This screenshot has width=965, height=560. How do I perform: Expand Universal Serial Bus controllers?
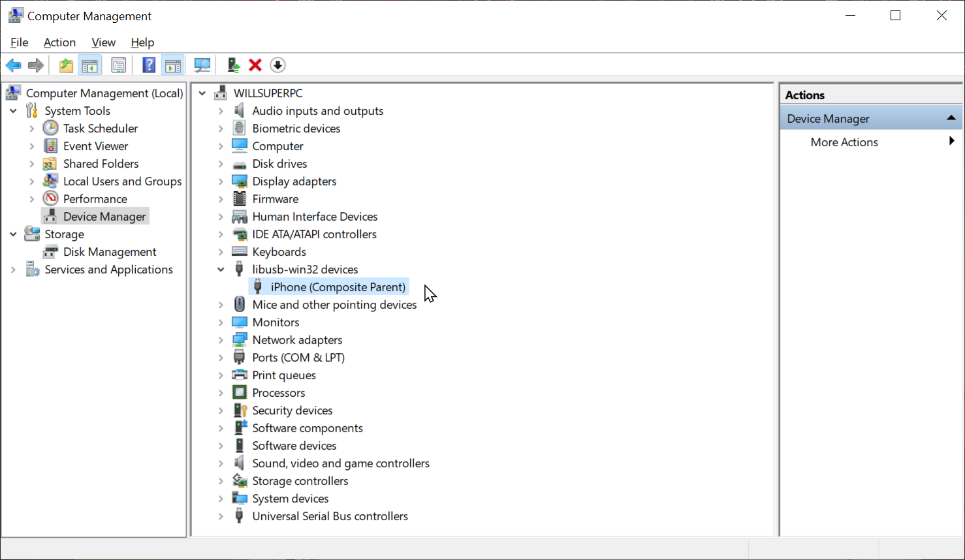click(x=221, y=516)
